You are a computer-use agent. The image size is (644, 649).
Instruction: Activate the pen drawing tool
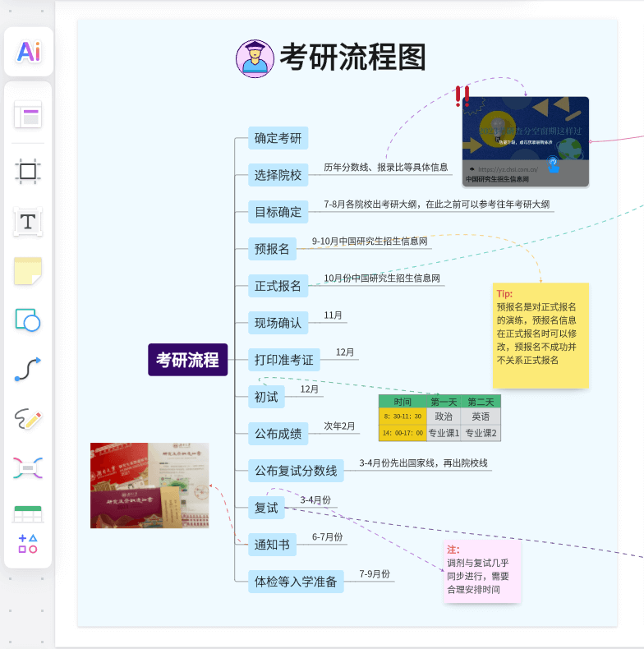pyautogui.click(x=28, y=419)
